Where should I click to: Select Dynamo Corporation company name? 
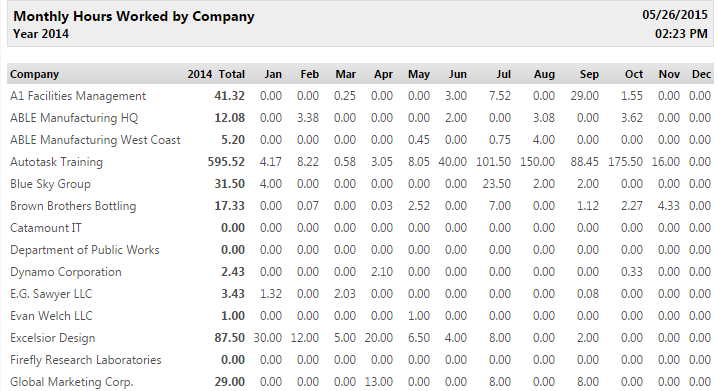tap(66, 272)
